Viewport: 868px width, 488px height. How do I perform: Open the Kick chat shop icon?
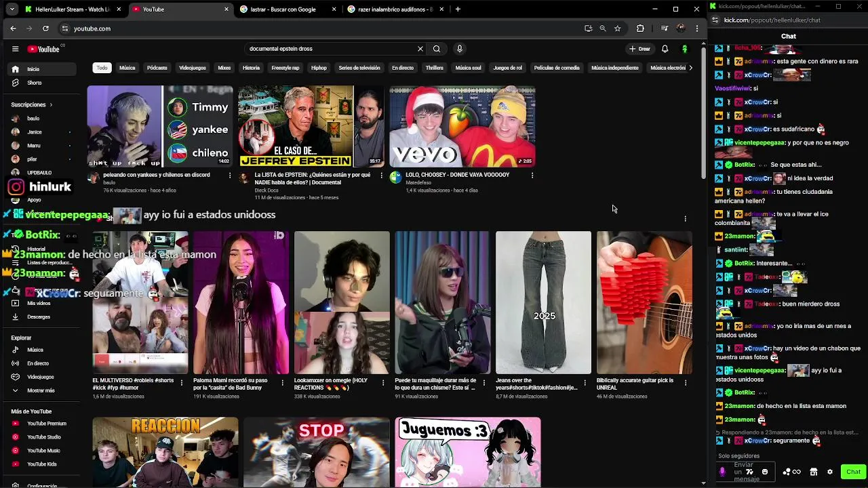(x=813, y=472)
